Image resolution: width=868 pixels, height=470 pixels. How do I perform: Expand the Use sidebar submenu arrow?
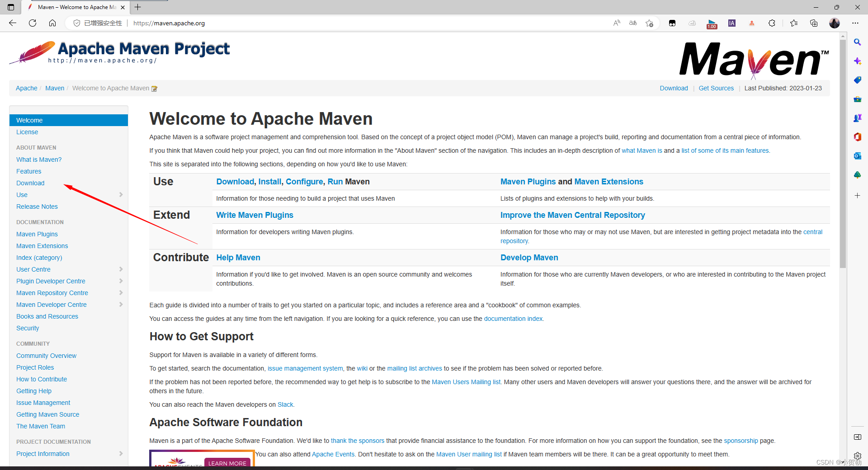121,195
